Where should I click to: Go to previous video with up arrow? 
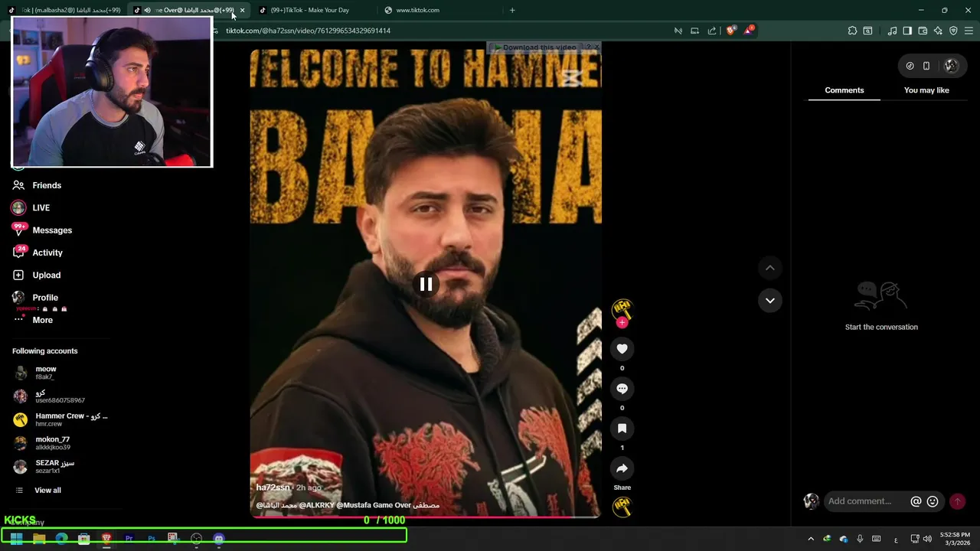click(769, 268)
